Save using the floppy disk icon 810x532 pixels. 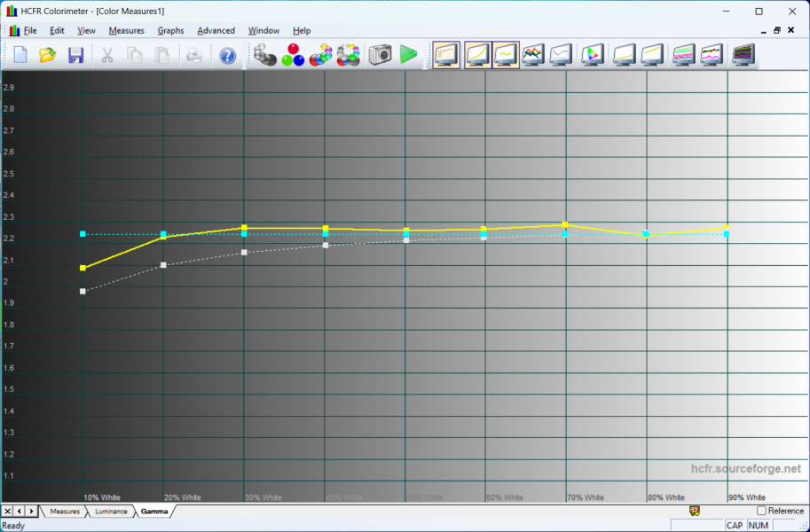tap(75, 55)
